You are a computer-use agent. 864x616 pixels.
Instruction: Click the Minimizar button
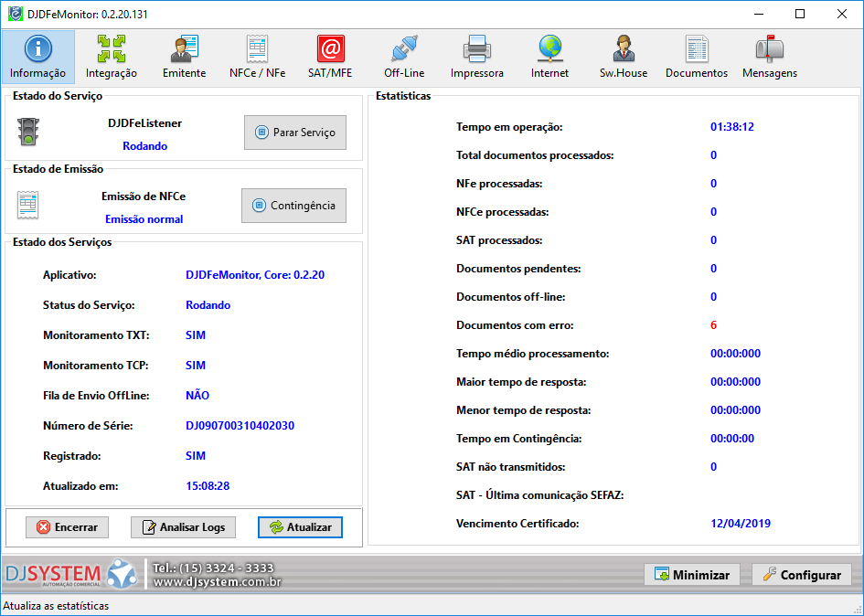[x=692, y=575]
